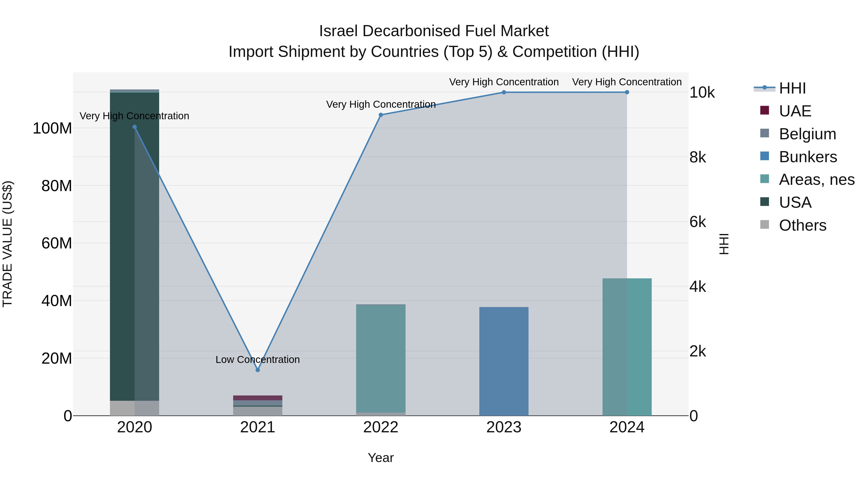
Task: Click the 'Year' x-axis title
Action: 381,458
